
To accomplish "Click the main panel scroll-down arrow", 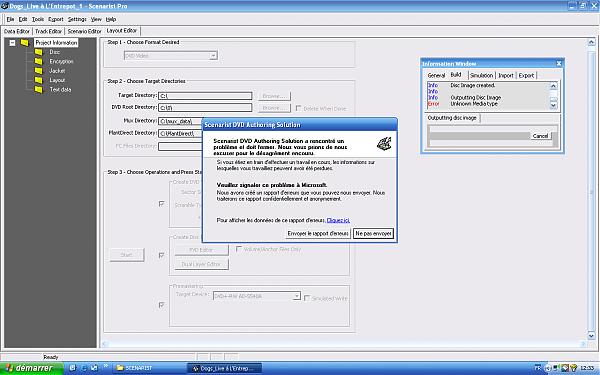I will [591, 335].
